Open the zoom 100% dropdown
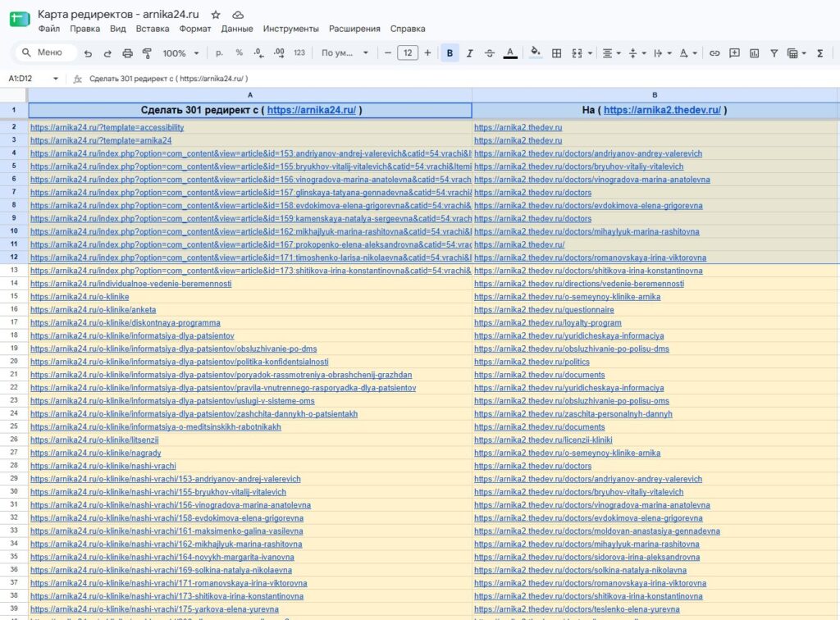Image resolution: width=840 pixels, height=620 pixels. click(180, 53)
